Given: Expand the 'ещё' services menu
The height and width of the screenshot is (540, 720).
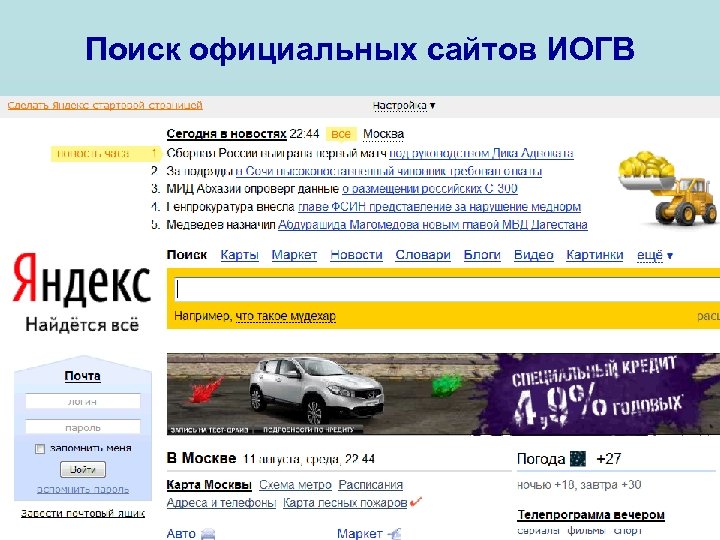Looking at the screenshot, I should 655,255.
